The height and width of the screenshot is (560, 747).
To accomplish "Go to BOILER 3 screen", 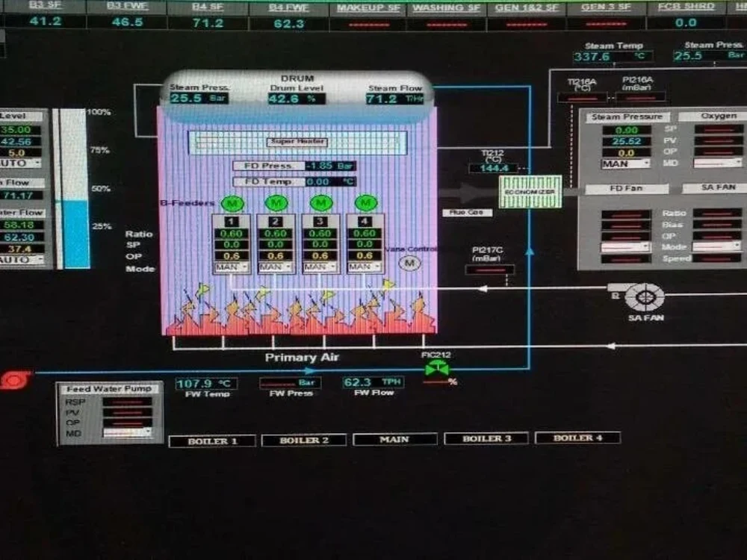I will click(x=486, y=438).
